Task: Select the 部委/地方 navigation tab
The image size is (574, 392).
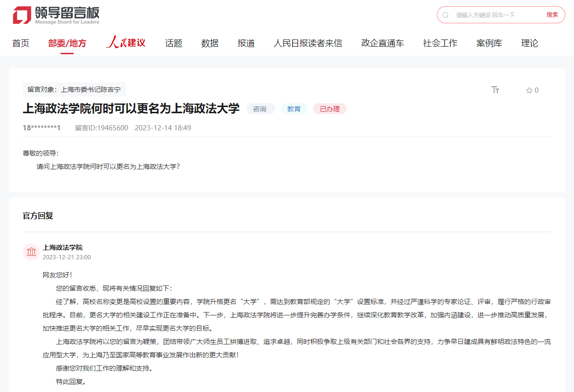Action: [x=67, y=43]
